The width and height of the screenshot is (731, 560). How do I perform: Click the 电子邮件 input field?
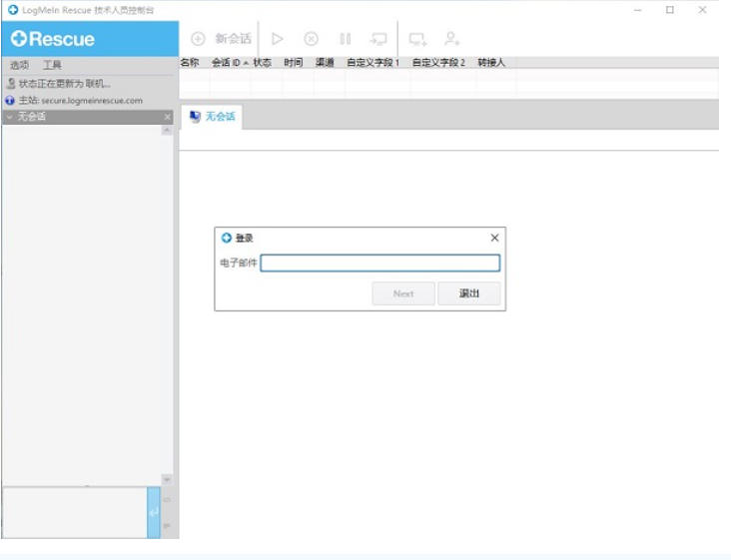(x=379, y=264)
